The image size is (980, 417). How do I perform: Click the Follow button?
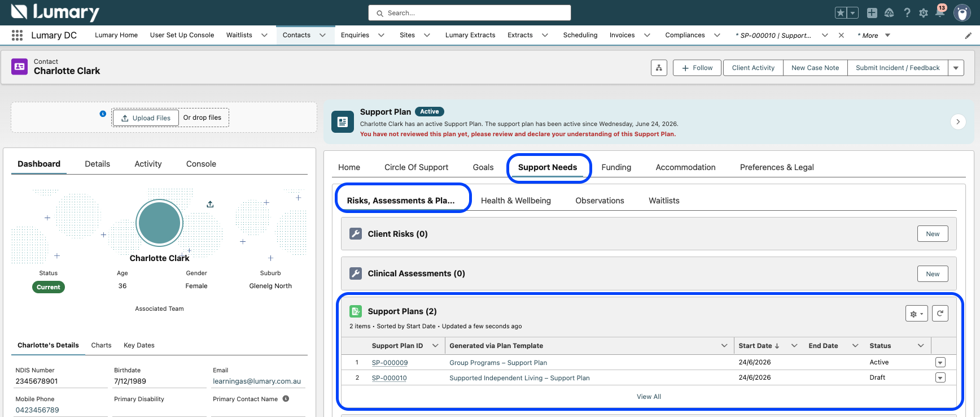coord(697,68)
